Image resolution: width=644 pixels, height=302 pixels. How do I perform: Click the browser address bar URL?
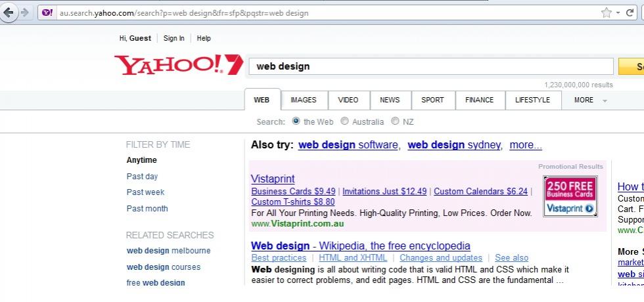point(184,13)
